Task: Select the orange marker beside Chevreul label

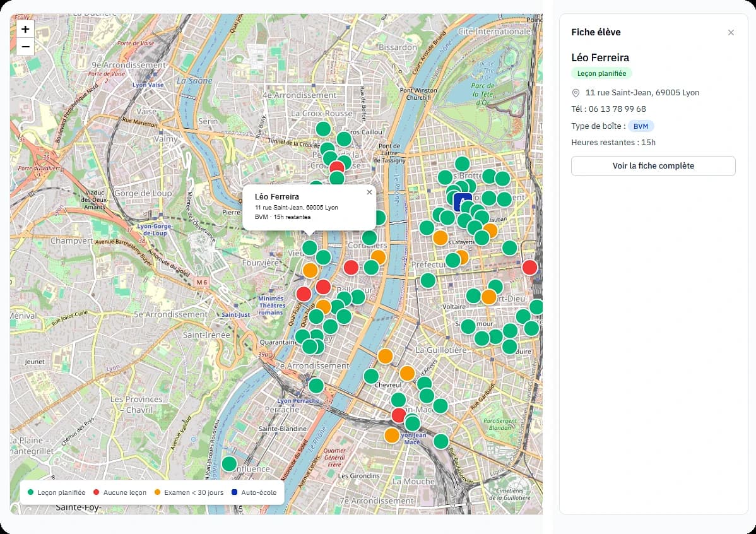Action: click(407, 374)
